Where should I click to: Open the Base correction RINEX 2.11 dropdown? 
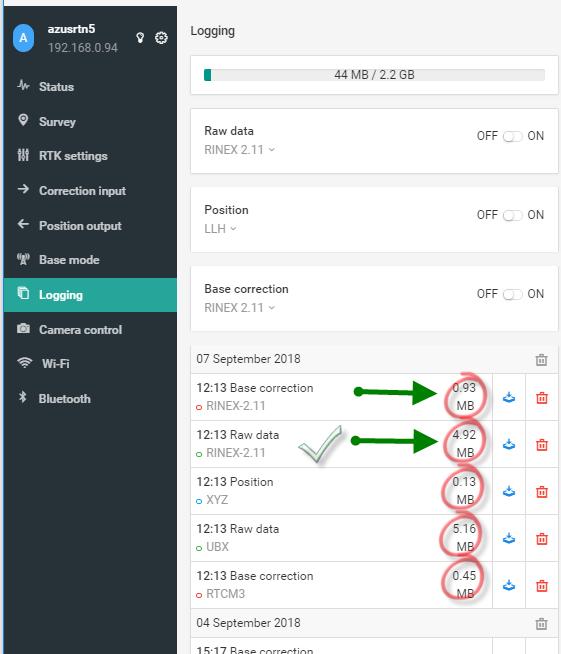[239, 308]
